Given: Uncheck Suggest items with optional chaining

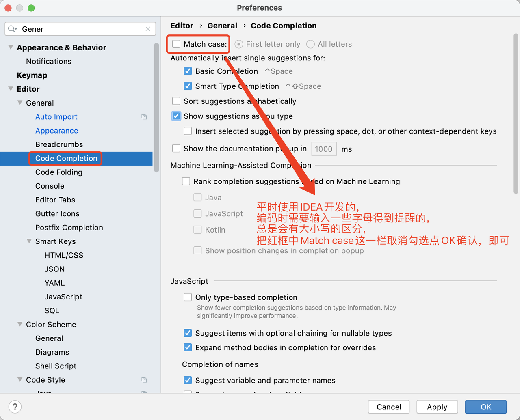Looking at the screenshot, I should click(x=188, y=333).
